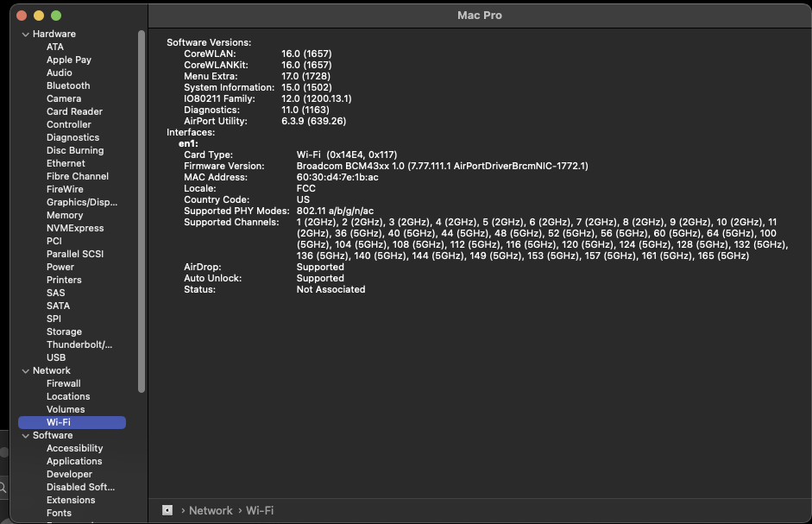Collapse the Hardware section chevron
This screenshot has height=524, width=812.
(25, 35)
